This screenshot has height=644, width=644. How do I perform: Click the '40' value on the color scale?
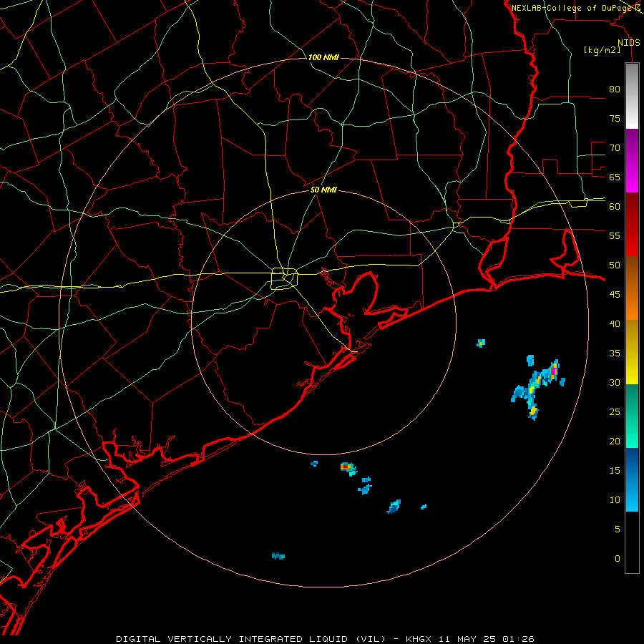(x=615, y=323)
